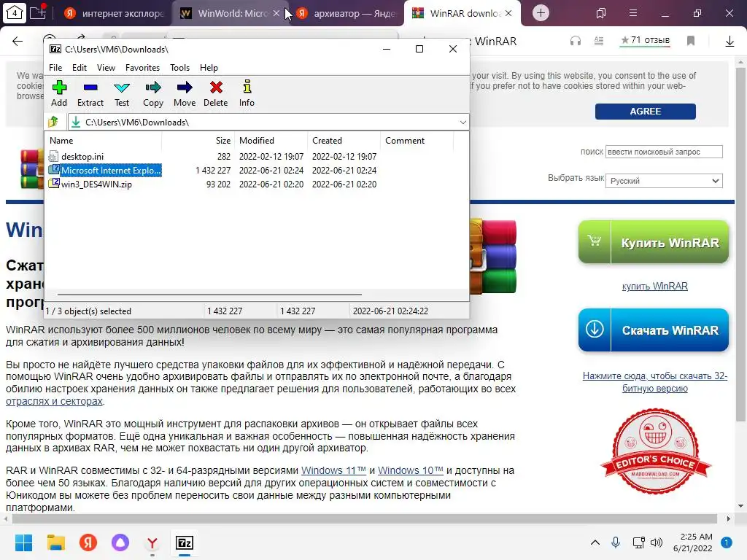Open the View menu
747x560 pixels.
click(106, 68)
